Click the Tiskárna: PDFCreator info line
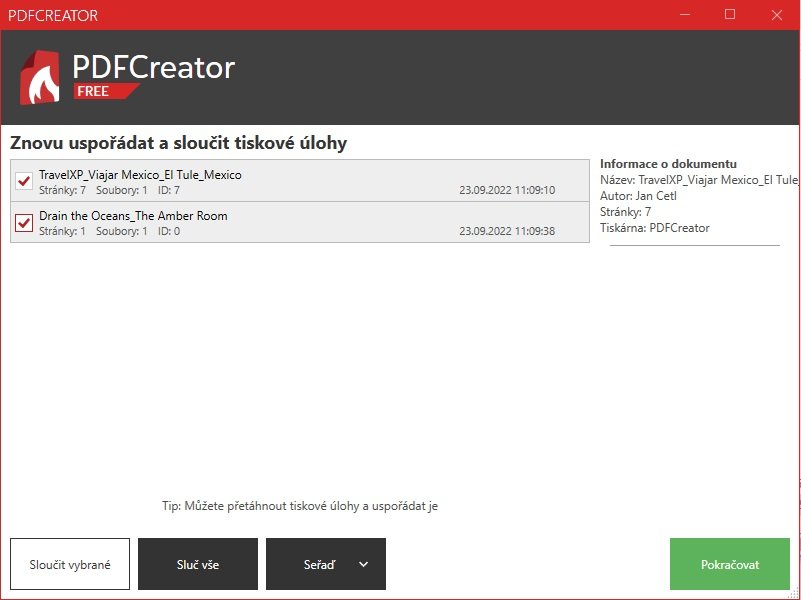The width and height of the screenshot is (801, 600). [654, 228]
